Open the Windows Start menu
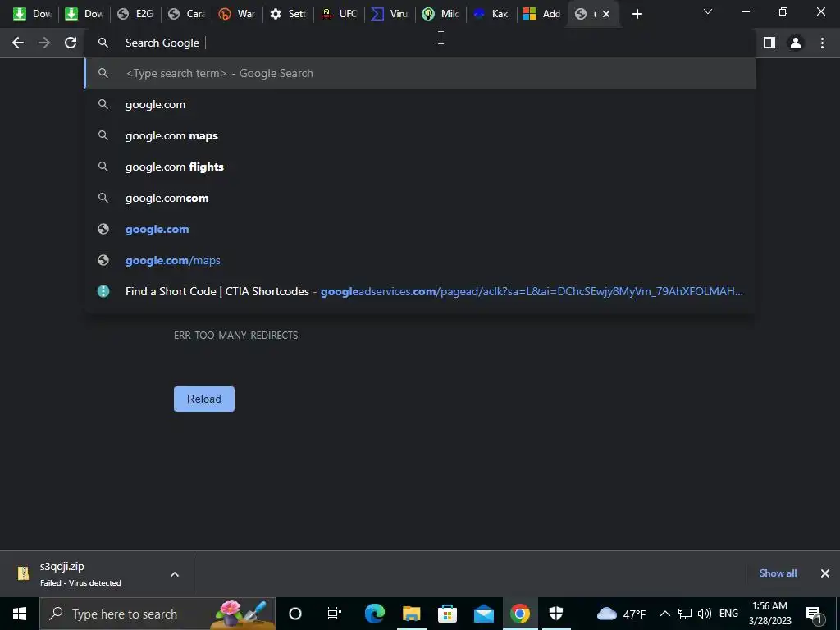 click(x=20, y=614)
